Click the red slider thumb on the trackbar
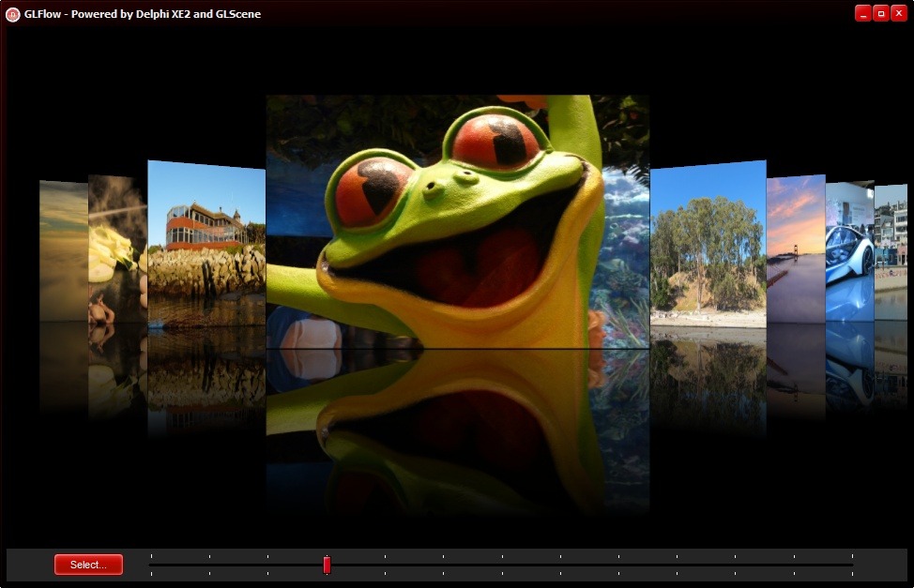Image resolution: width=914 pixels, height=588 pixels. (x=327, y=565)
